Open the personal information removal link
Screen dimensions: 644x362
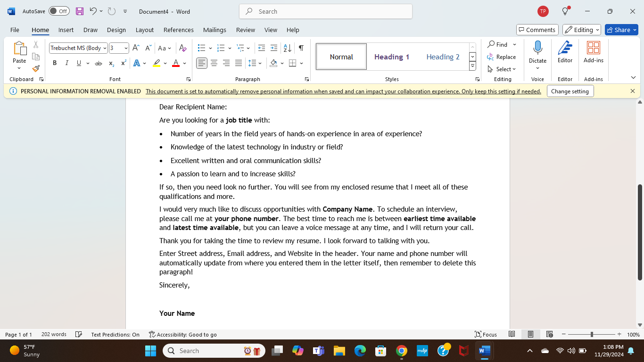point(343,91)
